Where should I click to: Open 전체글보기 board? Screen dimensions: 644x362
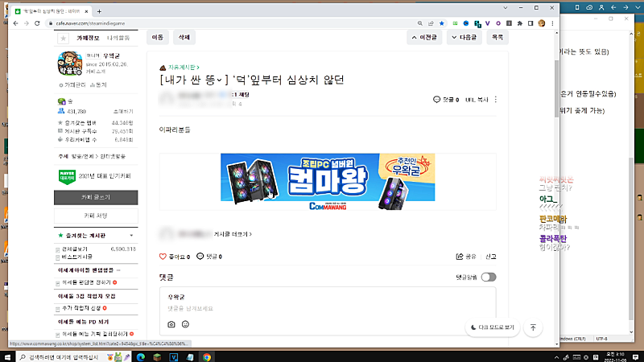click(75, 249)
